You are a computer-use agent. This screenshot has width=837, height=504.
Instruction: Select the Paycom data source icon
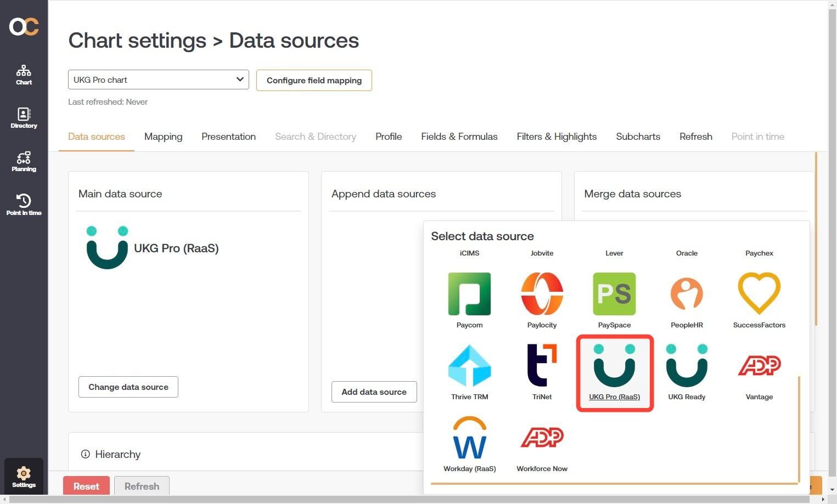469,294
